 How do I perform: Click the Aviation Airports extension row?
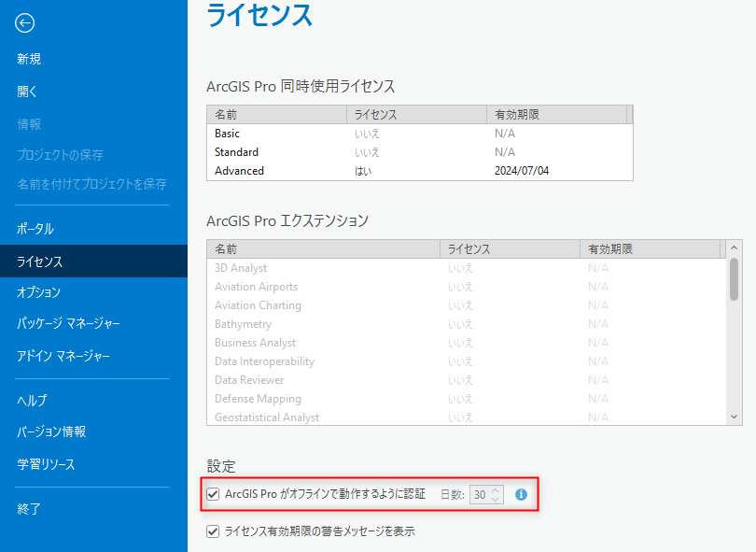pos(467,287)
